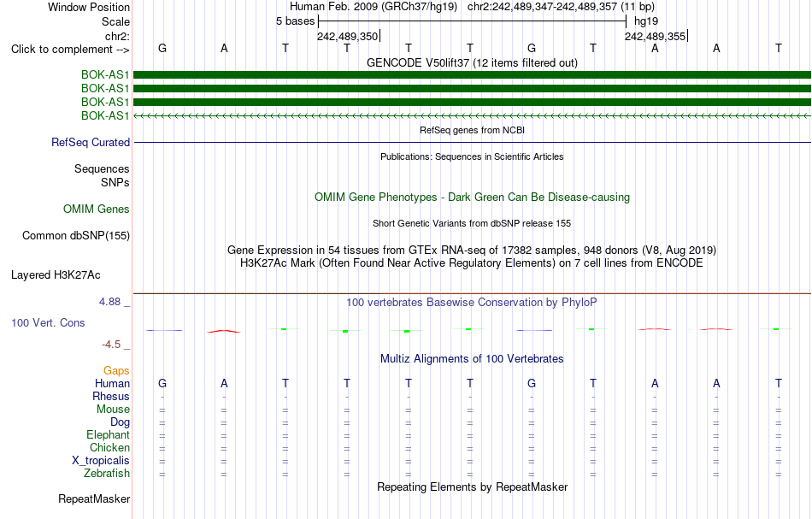Select the Elephant species row label

[109, 435]
